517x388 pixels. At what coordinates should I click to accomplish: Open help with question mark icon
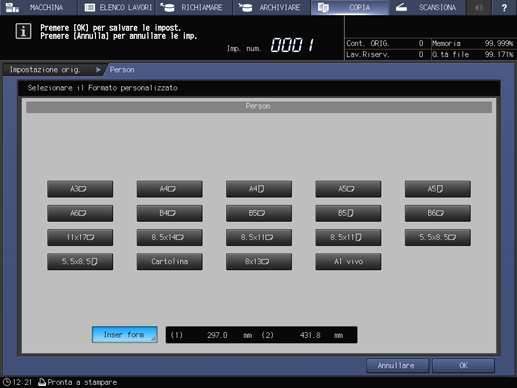504,7
